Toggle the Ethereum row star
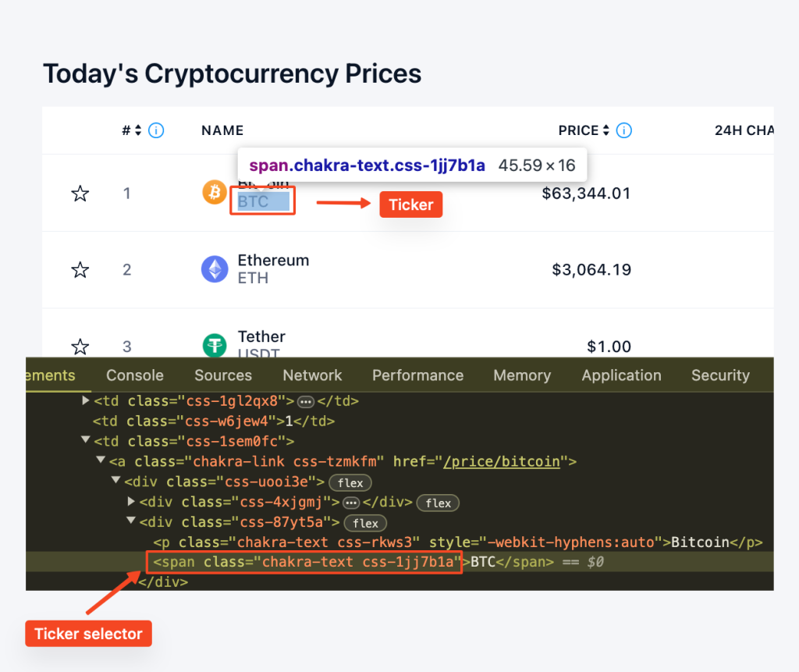This screenshot has width=799, height=672. (80, 269)
